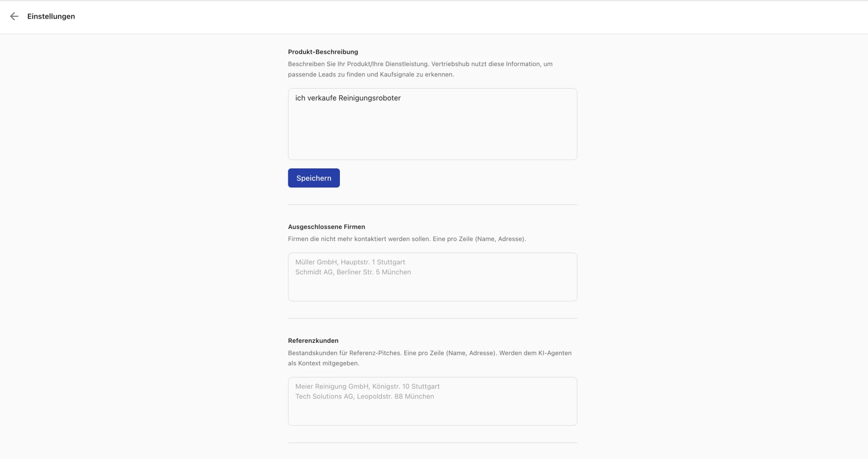
Task: Click the Ausgeschlossene Firmen section heading
Action: (326, 227)
